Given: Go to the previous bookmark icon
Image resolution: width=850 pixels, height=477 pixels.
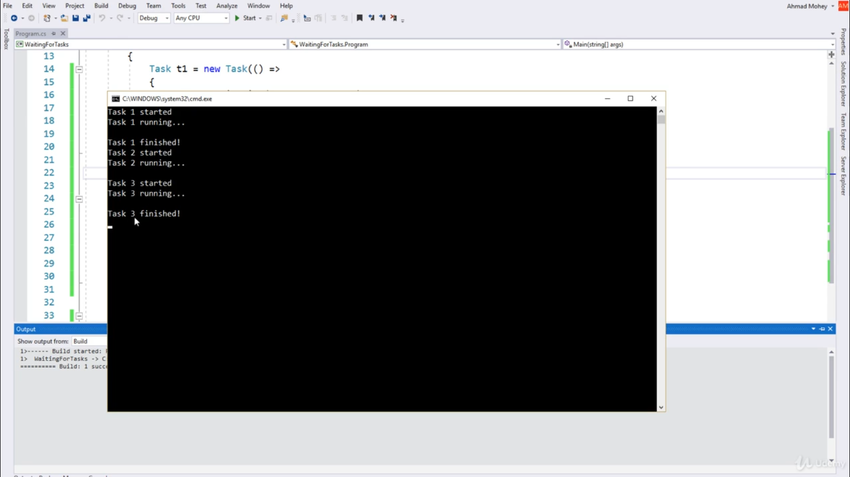Looking at the screenshot, I should pos(371,18).
